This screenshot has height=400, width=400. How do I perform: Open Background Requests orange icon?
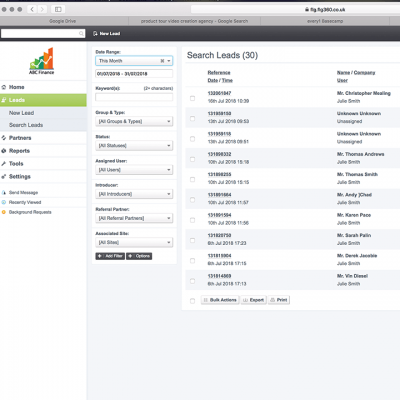(4, 212)
